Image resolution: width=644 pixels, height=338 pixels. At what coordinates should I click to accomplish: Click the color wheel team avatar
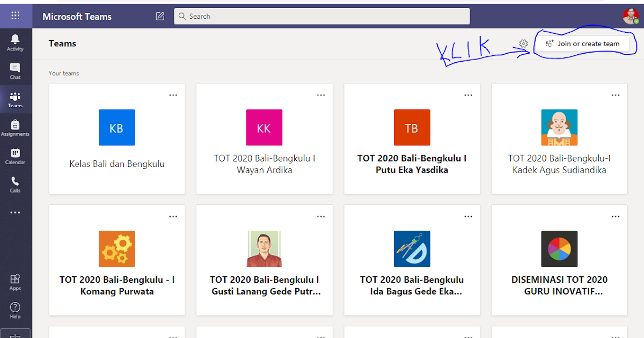[x=559, y=249]
